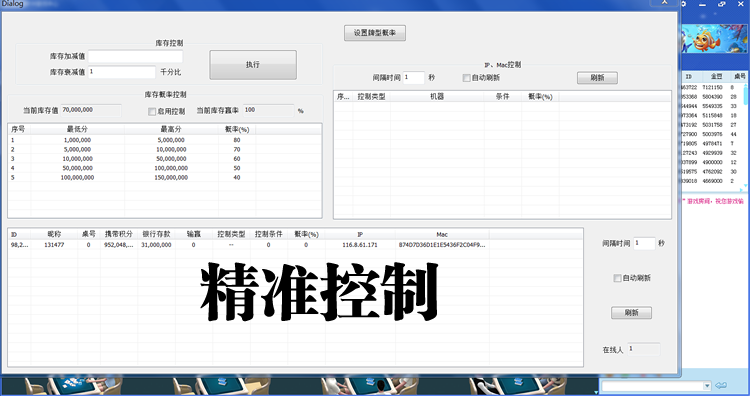Click the 库存衰减值 input field
The image size is (750, 396).
(x=121, y=72)
